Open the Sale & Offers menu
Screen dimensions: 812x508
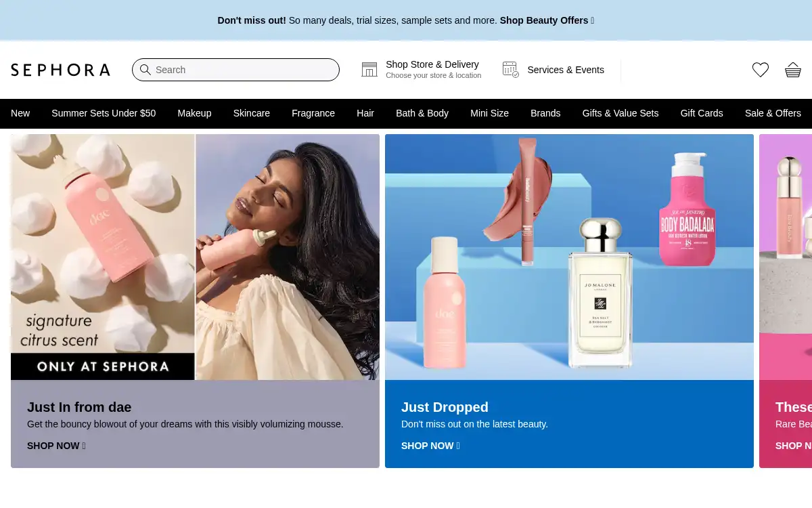pyautogui.click(x=773, y=113)
